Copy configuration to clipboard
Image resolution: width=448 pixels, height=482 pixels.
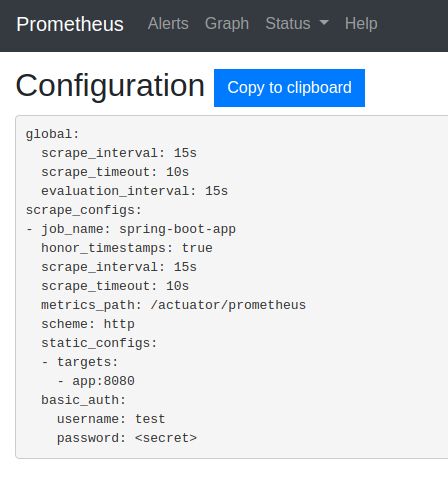tap(289, 88)
